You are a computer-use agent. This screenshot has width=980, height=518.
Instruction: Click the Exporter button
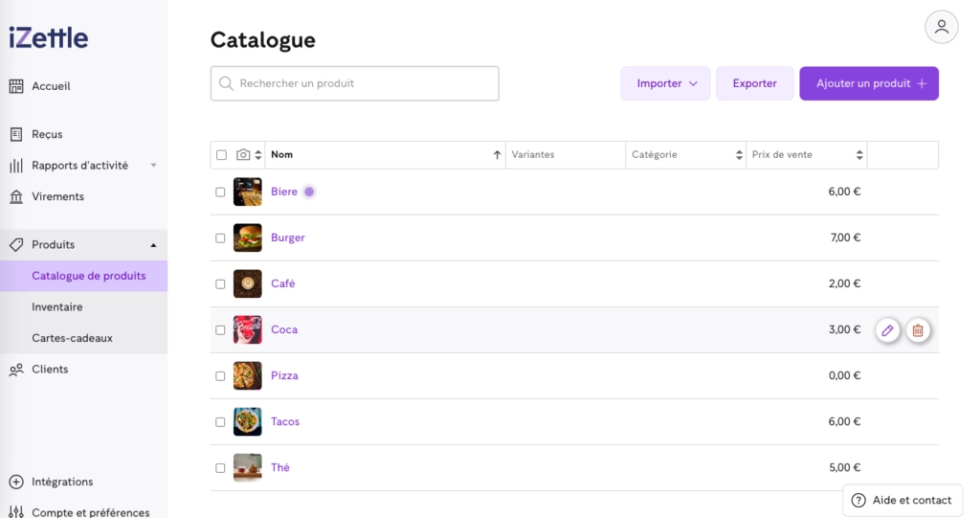pos(754,83)
